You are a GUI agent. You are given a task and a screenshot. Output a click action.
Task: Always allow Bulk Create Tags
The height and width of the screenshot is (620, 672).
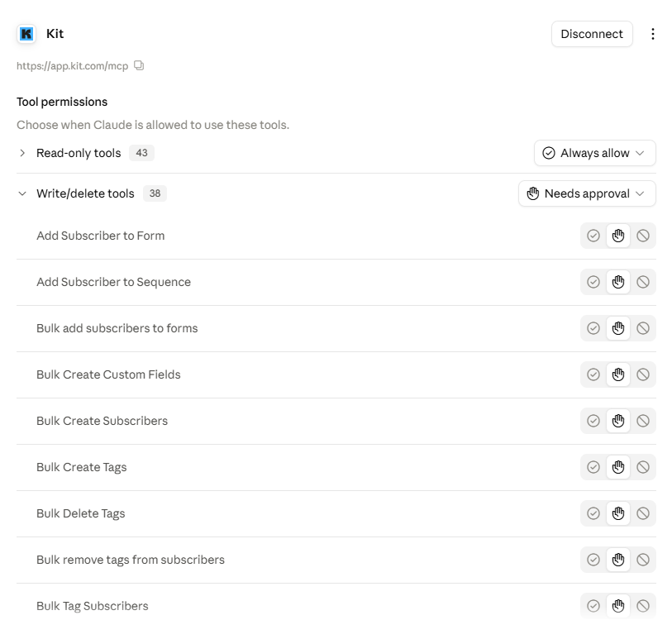[593, 467]
